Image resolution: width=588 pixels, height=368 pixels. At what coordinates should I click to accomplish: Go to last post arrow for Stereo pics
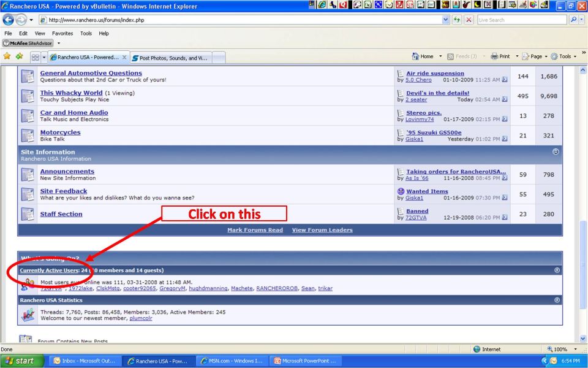tap(505, 119)
